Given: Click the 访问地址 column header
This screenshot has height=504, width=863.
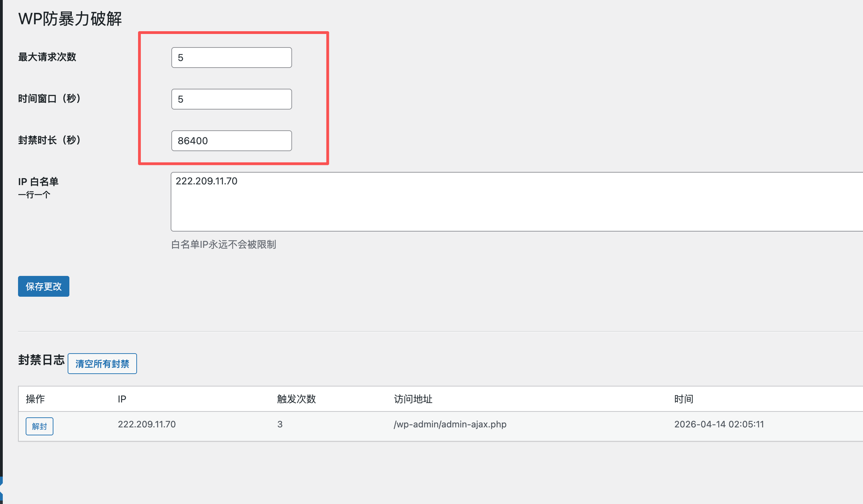Looking at the screenshot, I should 413,399.
